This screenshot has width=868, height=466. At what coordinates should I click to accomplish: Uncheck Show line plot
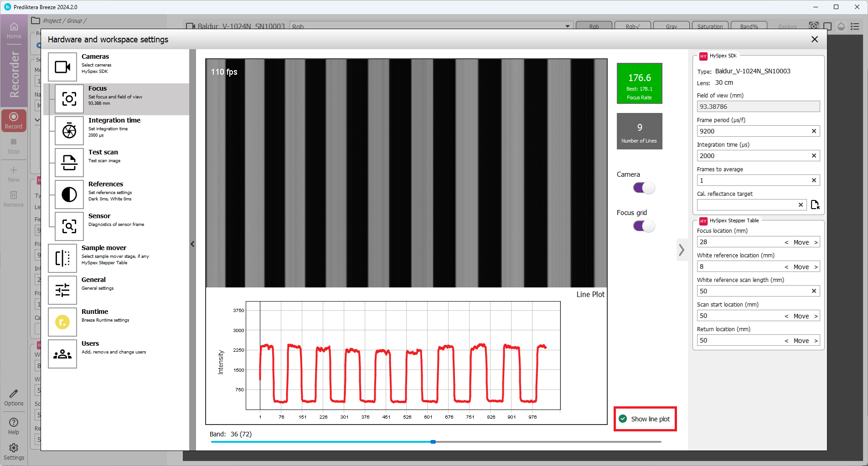point(623,419)
